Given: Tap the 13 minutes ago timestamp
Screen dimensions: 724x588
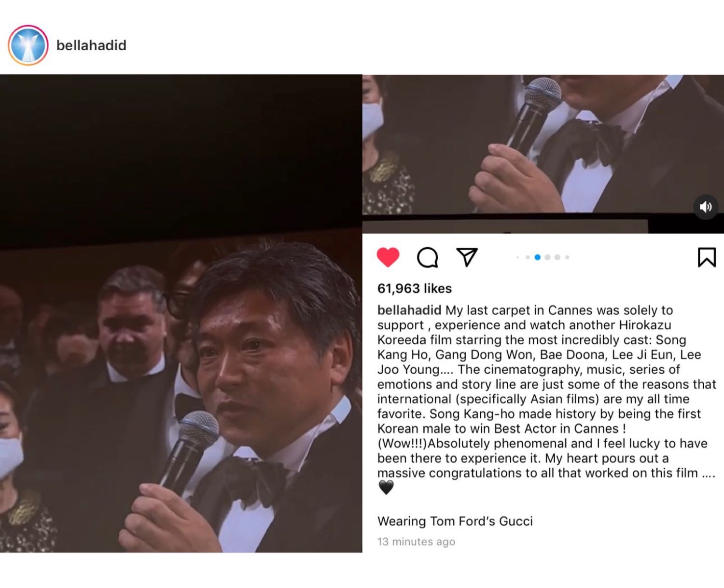Looking at the screenshot, I should pyautogui.click(x=416, y=542).
